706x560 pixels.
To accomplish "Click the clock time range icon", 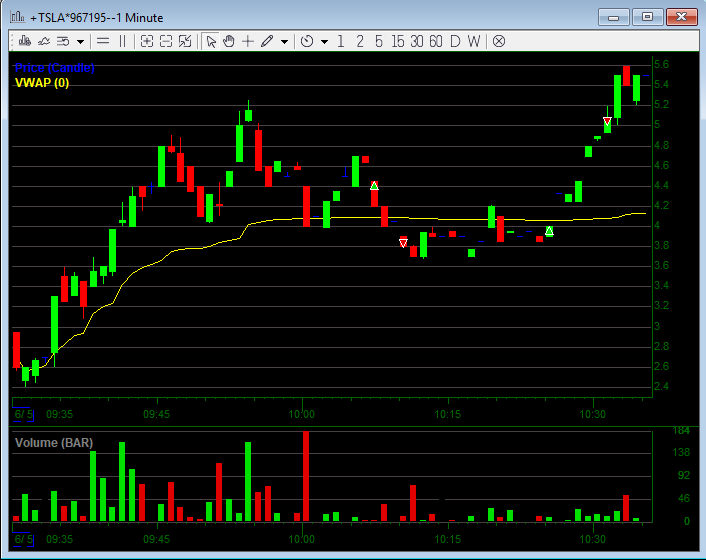I will pos(307,41).
